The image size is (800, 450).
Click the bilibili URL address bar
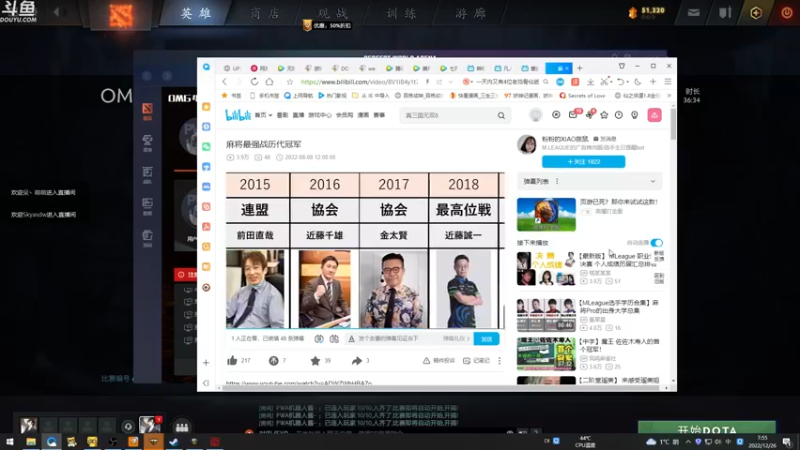click(x=360, y=82)
